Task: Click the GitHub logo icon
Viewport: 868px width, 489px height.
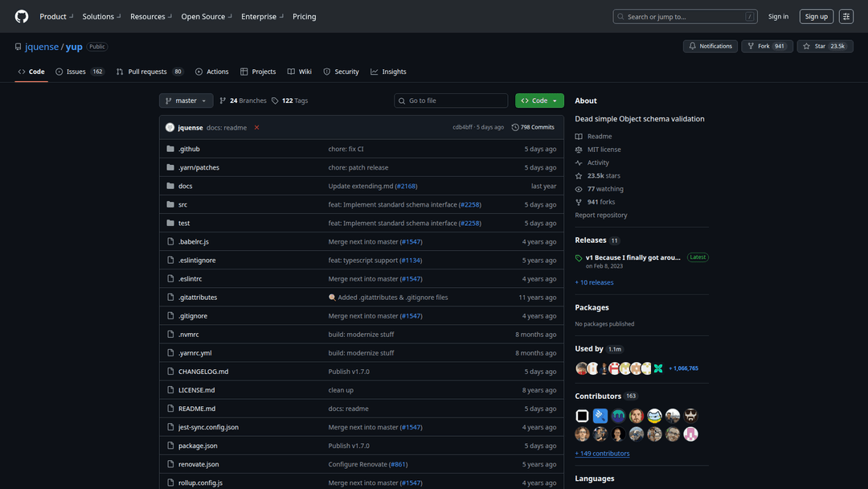Action: click(22, 16)
